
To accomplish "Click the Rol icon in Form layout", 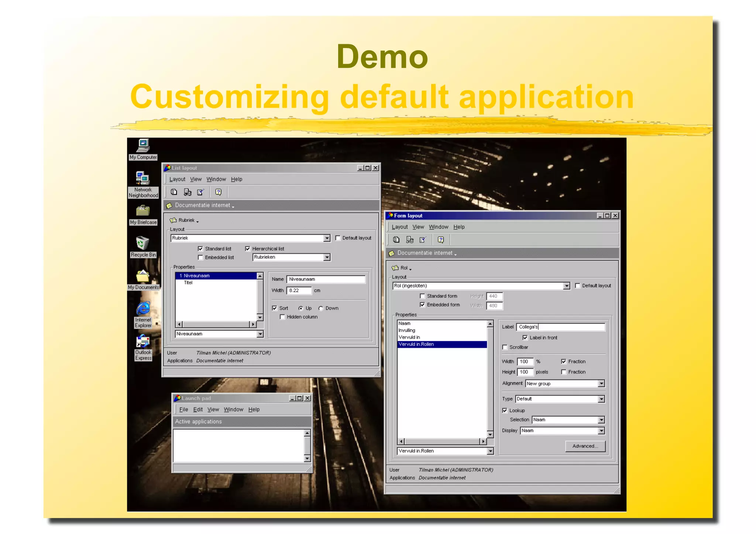I will click(395, 268).
